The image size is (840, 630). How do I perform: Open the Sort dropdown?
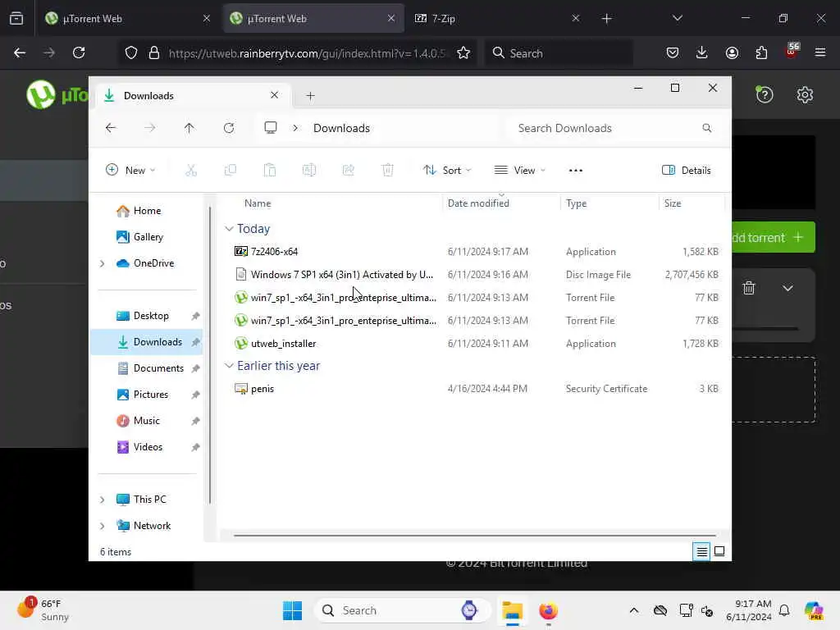(x=447, y=171)
